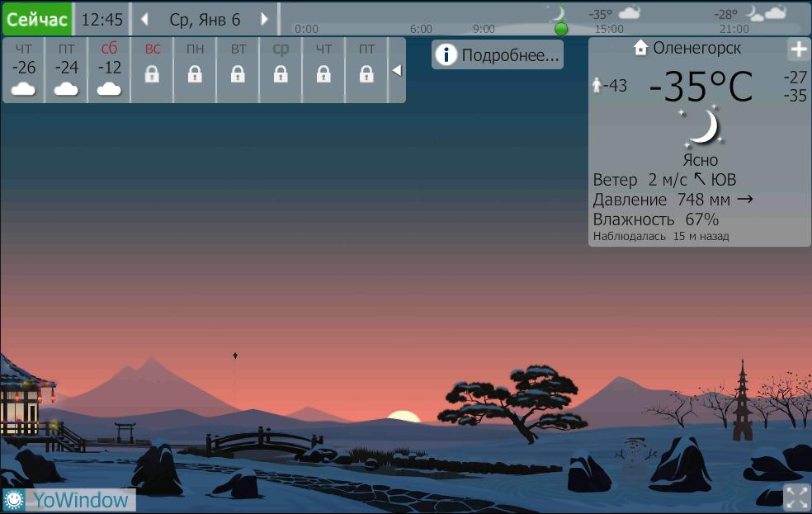
Task: Click the crescent moon weather icon
Action: click(x=701, y=127)
